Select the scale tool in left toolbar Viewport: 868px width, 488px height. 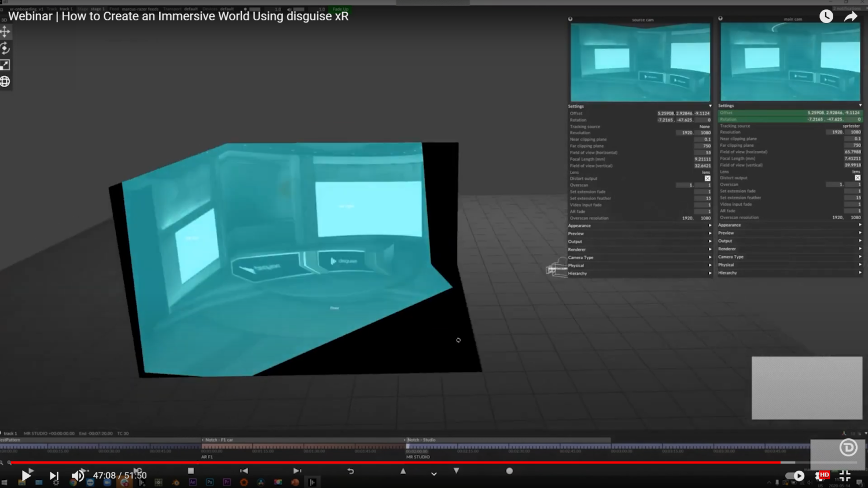[5, 65]
